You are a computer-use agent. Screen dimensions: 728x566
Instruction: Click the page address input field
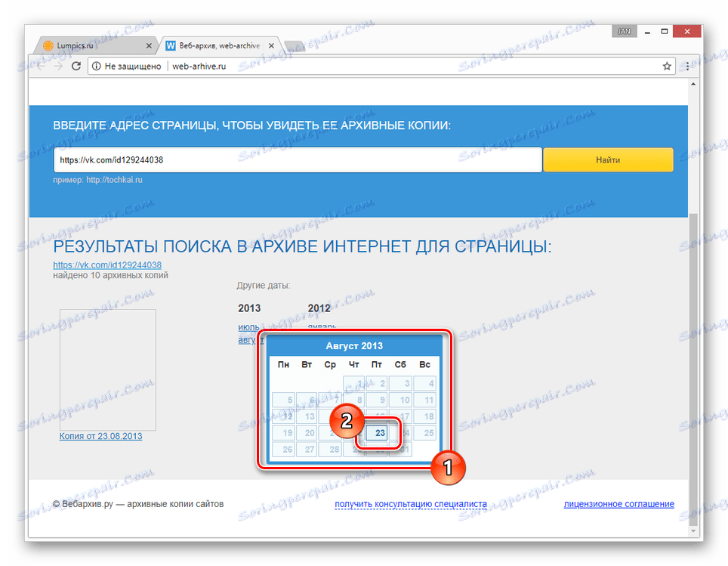click(298, 160)
